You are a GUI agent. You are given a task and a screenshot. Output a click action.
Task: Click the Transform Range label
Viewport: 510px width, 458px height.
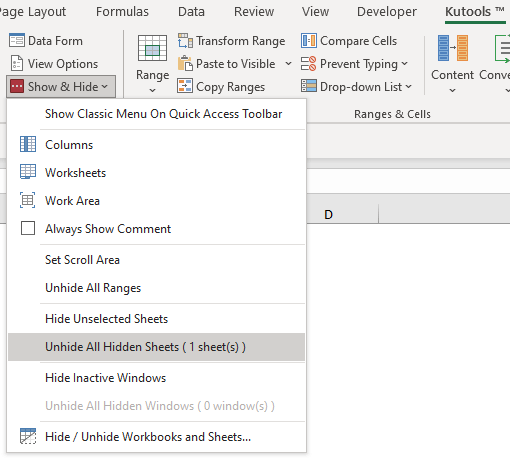point(241,41)
